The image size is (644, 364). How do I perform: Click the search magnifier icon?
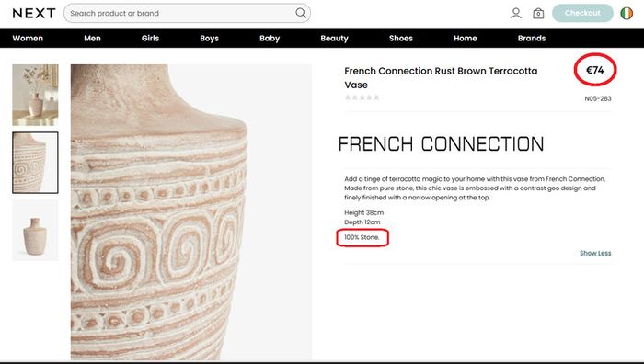[301, 13]
